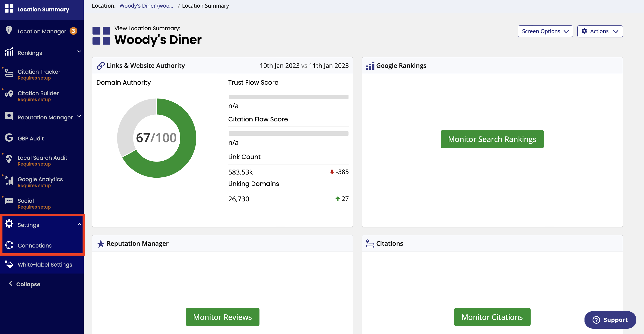Click the Trust Flow Score progress bar

[x=288, y=97]
